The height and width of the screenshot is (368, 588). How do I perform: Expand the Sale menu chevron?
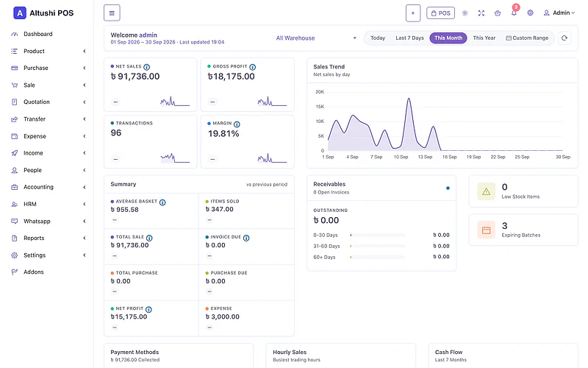[x=85, y=85]
